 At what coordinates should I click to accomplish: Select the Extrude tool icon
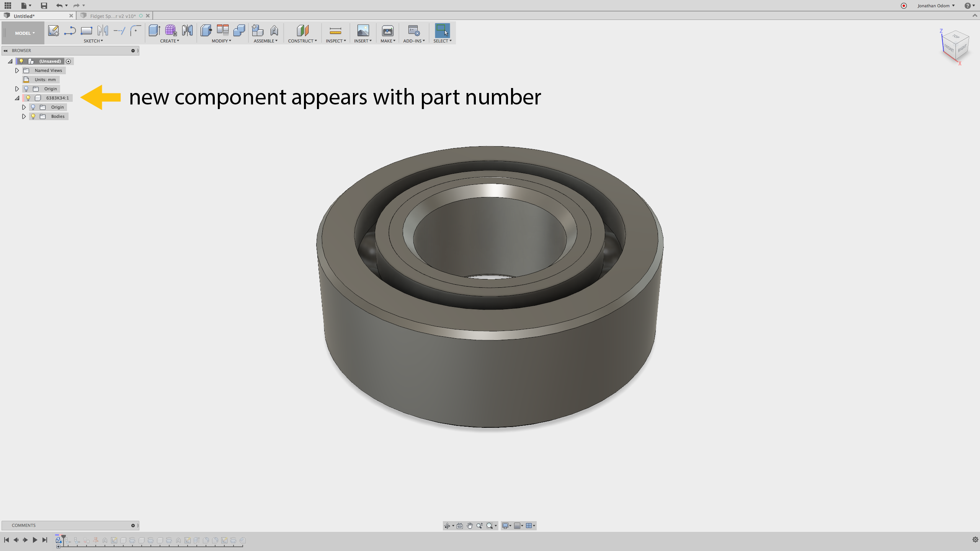[x=154, y=31]
